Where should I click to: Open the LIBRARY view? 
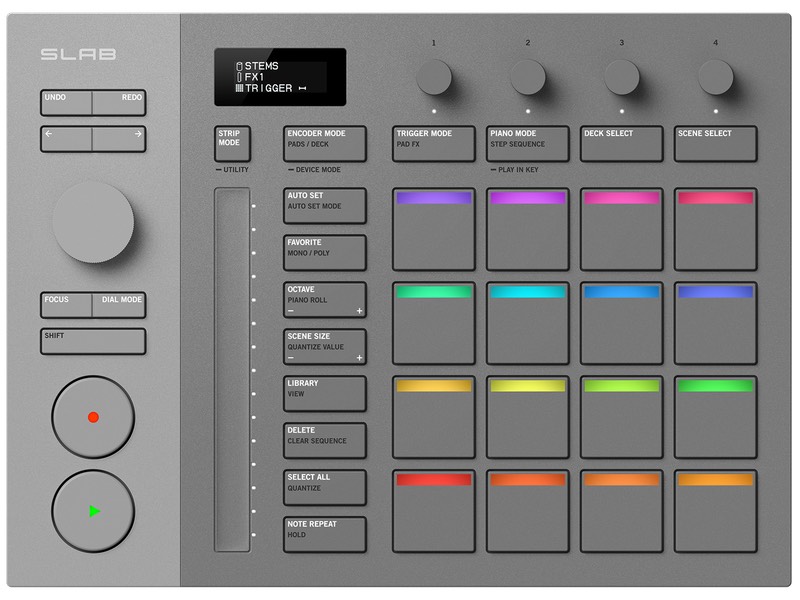324,393
